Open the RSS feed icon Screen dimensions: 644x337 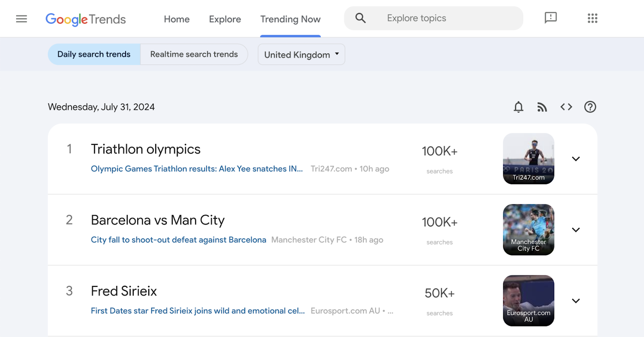point(542,107)
